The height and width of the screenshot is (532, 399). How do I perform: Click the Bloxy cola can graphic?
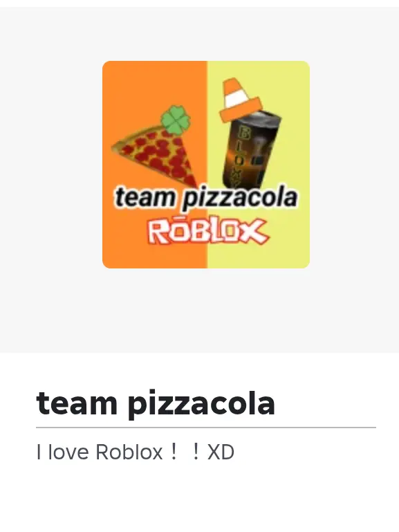point(252,149)
